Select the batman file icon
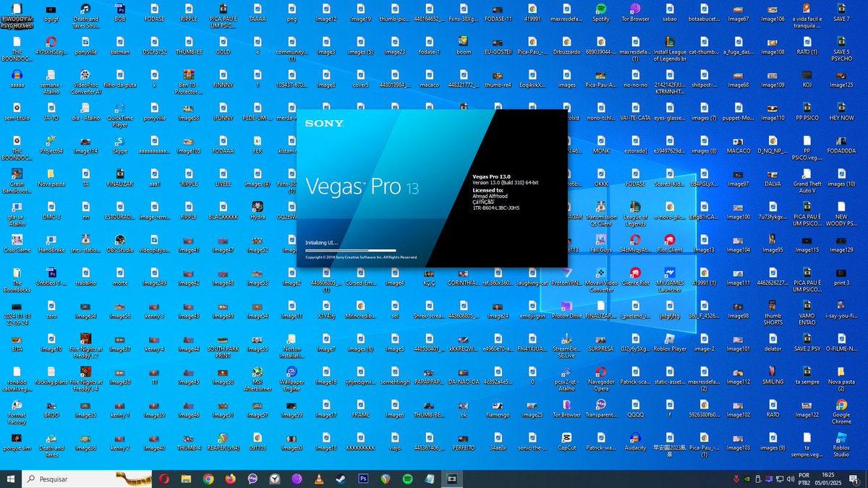 [x=120, y=45]
